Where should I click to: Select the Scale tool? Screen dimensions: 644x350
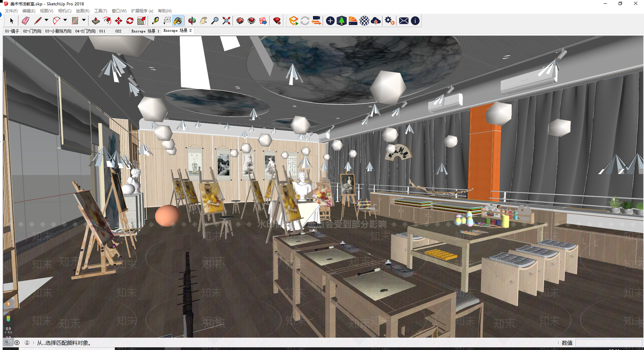point(141,21)
